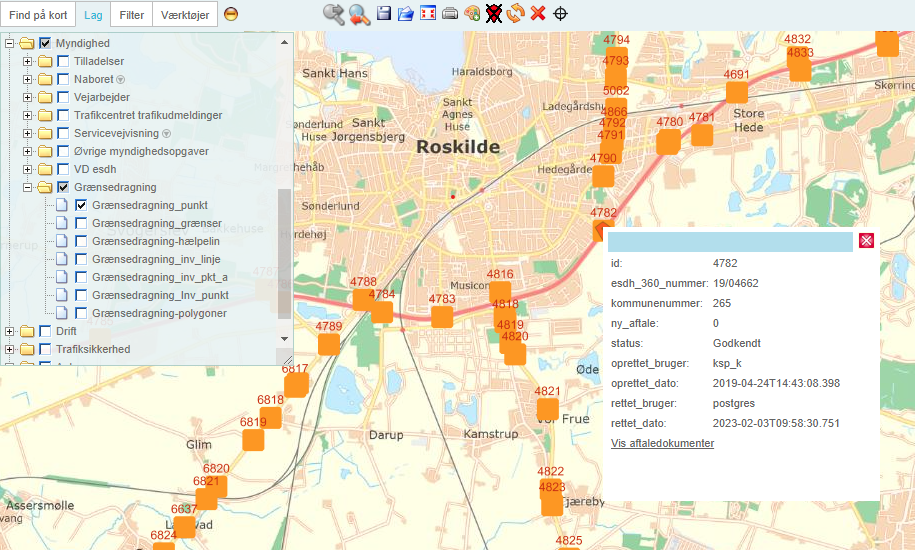Open the Værktøjer tab

tap(185, 15)
